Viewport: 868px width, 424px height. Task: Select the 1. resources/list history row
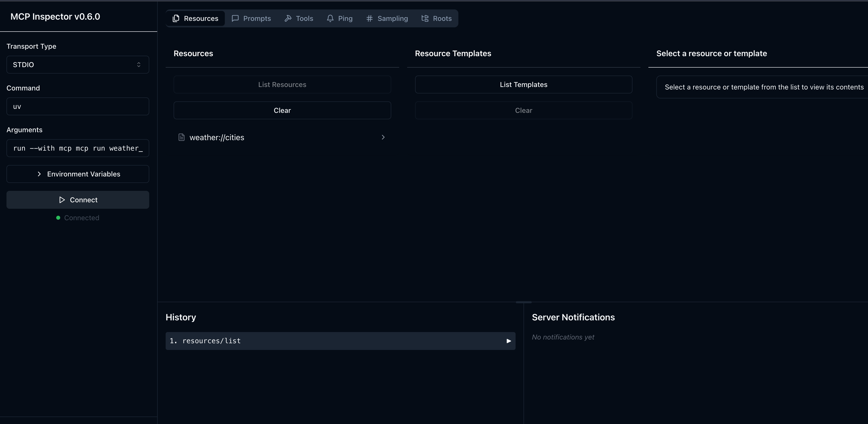click(x=340, y=341)
